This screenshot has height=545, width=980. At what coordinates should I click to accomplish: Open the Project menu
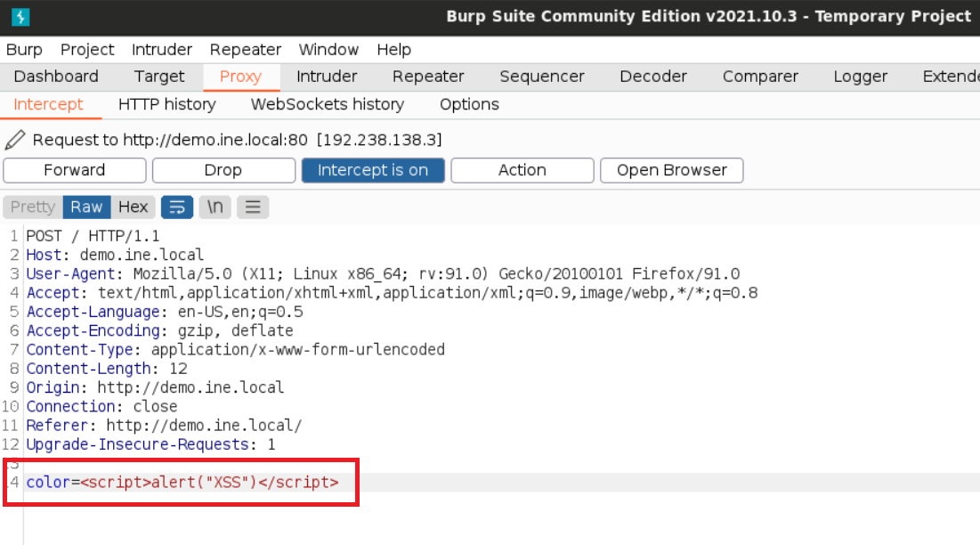point(87,49)
